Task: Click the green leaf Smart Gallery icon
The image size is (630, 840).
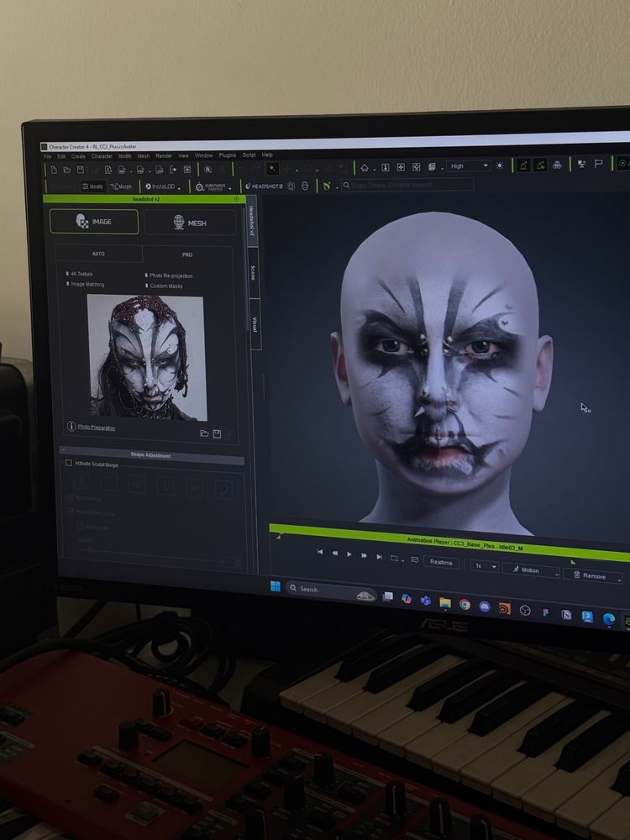Action: [x=326, y=186]
